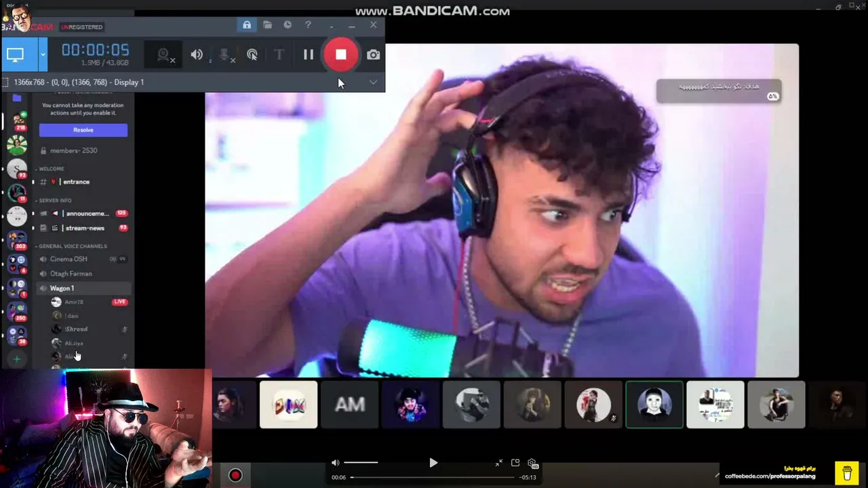Open the Bandicam output folder
868x488 pixels.
pos(268,25)
